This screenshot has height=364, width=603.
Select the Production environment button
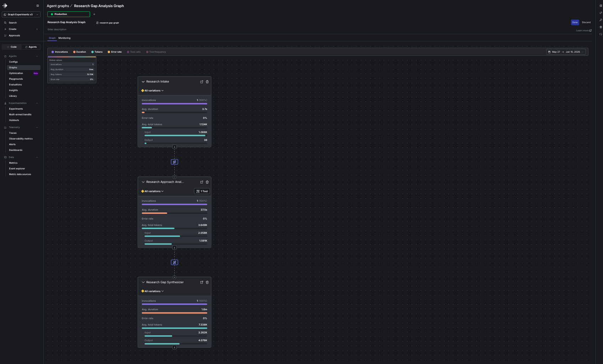point(69,14)
